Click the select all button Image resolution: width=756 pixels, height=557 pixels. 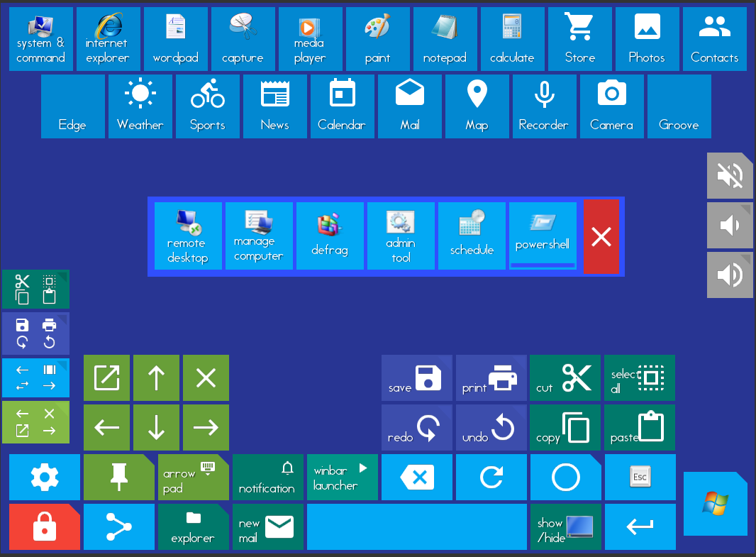639,377
